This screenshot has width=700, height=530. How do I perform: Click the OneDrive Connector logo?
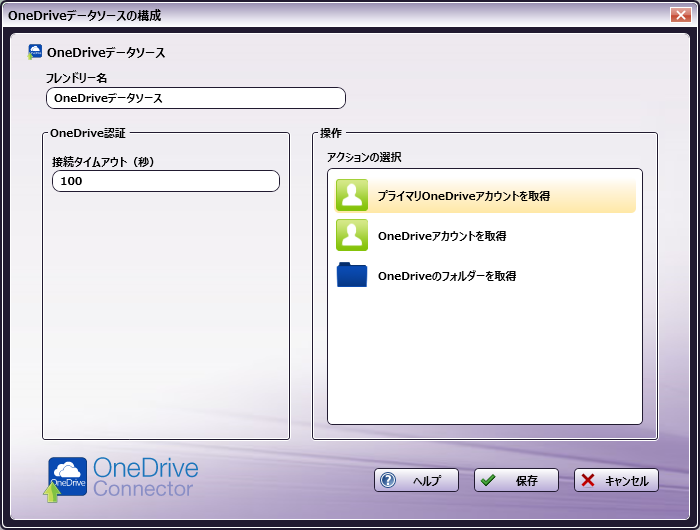[x=123, y=479]
